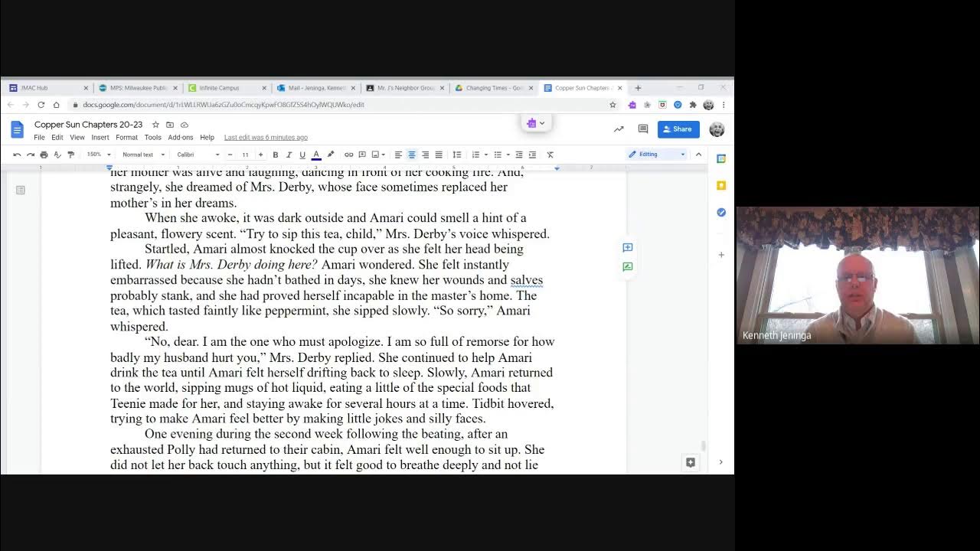Open the insert image dropdown
Screen dimensions: 980x551
[x=377, y=155]
